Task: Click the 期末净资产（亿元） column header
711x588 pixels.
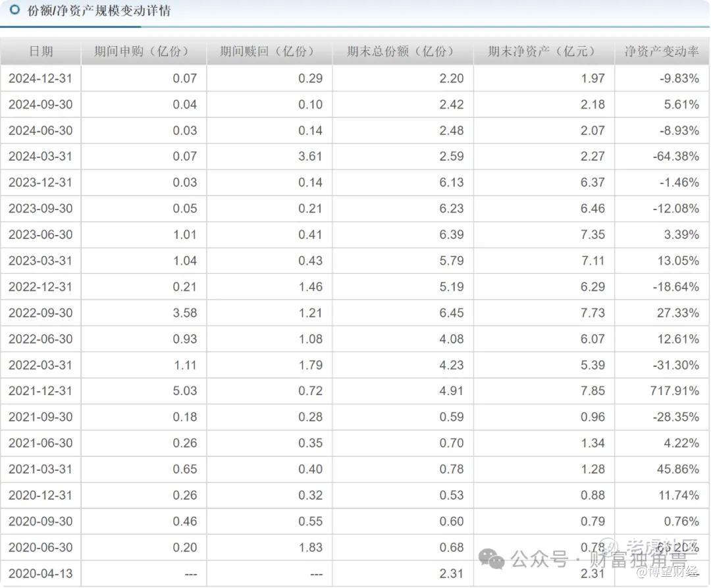Action: (x=544, y=51)
